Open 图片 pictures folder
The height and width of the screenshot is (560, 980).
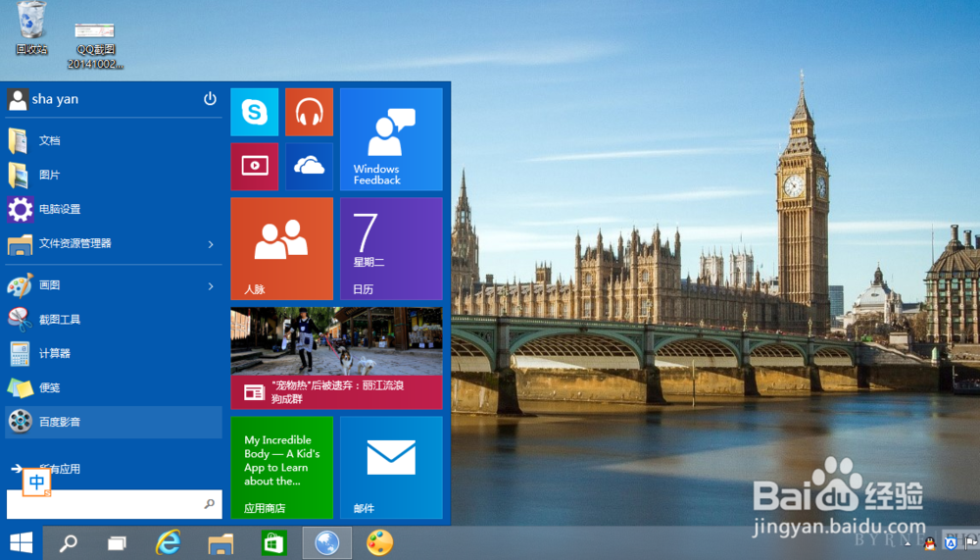click(x=114, y=176)
